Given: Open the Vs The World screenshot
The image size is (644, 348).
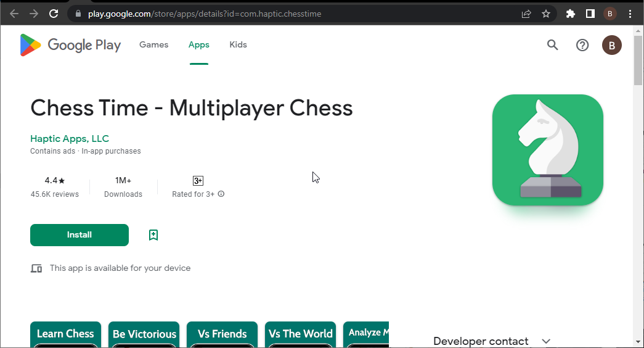Looking at the screenshot, I should (x=300, y=334).
